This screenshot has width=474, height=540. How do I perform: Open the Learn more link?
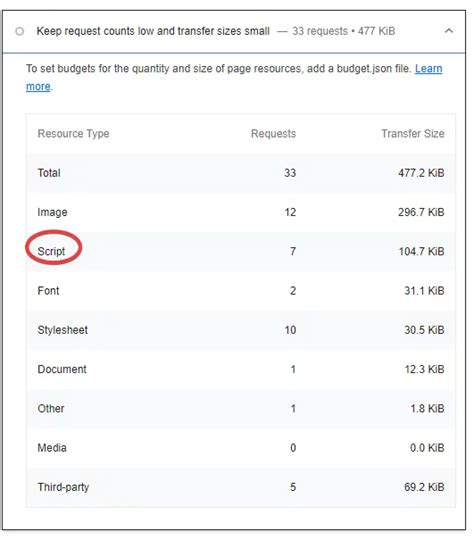(x=429, y=69)
